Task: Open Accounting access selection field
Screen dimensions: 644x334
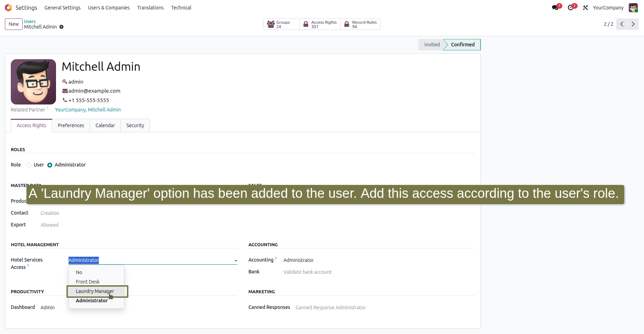Action: click(379, 260)
